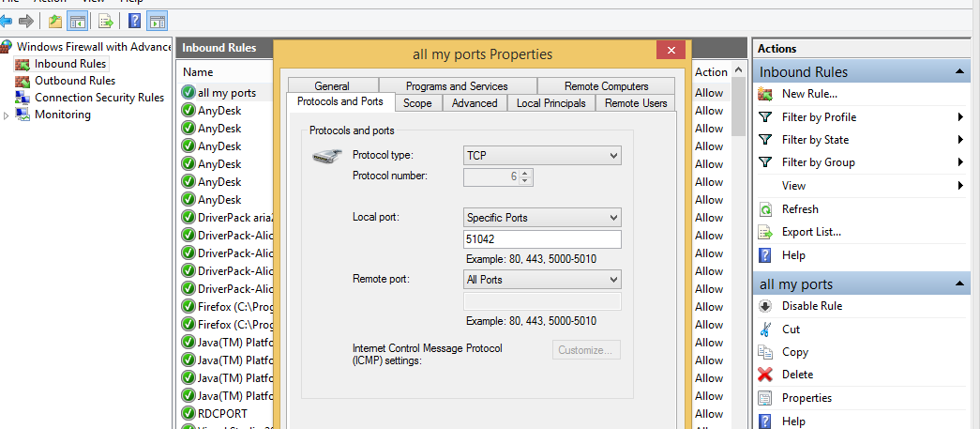This screenshot has width=980, height=429.
Task: Switch to the General tab
Action: [x=332, y=86]
